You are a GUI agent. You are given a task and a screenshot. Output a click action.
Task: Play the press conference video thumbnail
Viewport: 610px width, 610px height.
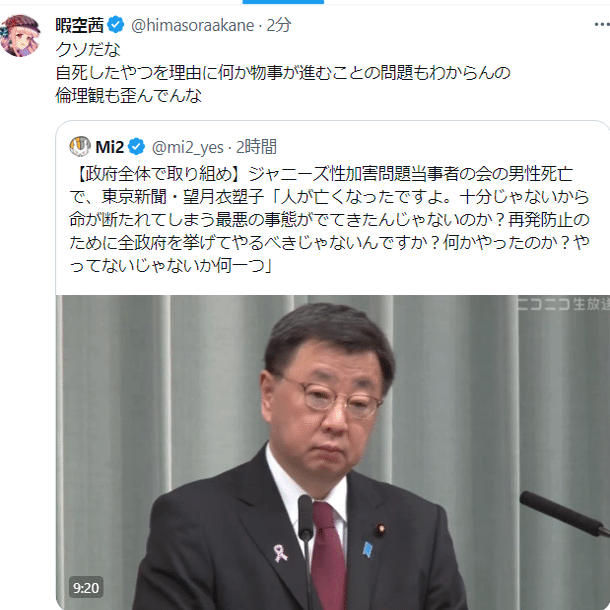[x=333, y=452]
